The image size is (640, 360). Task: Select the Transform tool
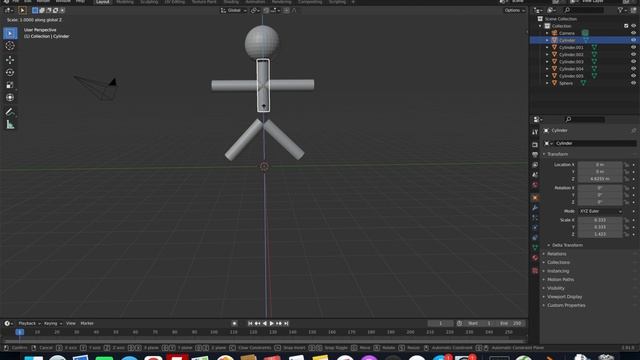(10, 98)
